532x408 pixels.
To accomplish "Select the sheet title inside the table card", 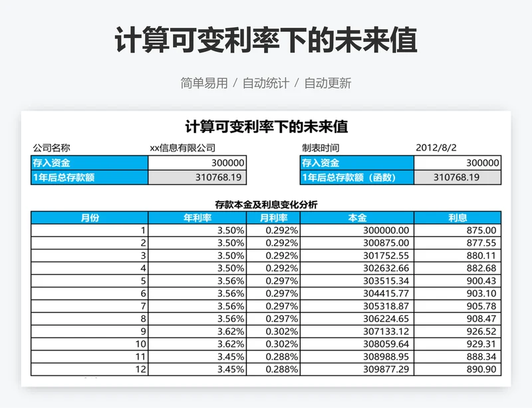I will pos(267,126).
